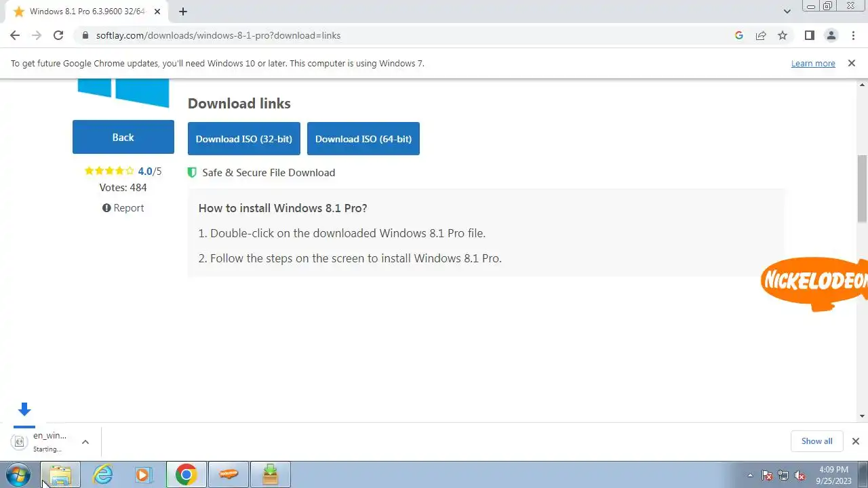Click the scrollbar down arrow
Image resolution: width=868 pixels, height=488 pixels.
862,415
